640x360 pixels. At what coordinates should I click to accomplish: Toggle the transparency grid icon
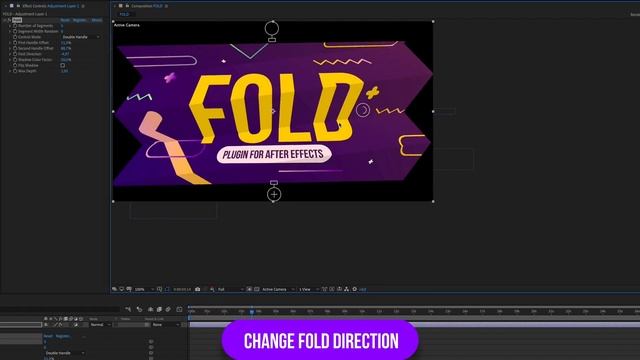pos(257,289)
